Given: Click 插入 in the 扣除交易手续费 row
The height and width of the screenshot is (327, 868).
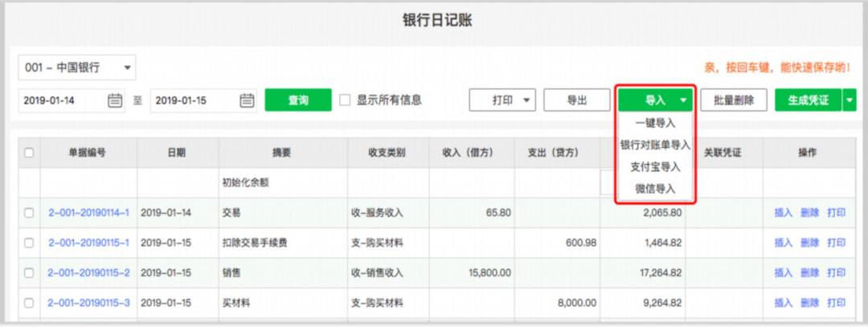Looking at the screenshot, I should tap(784, 243).
